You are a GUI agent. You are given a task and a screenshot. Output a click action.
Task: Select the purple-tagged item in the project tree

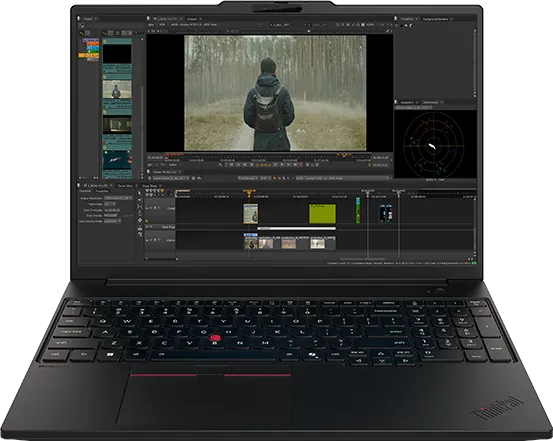coord(91,41)
